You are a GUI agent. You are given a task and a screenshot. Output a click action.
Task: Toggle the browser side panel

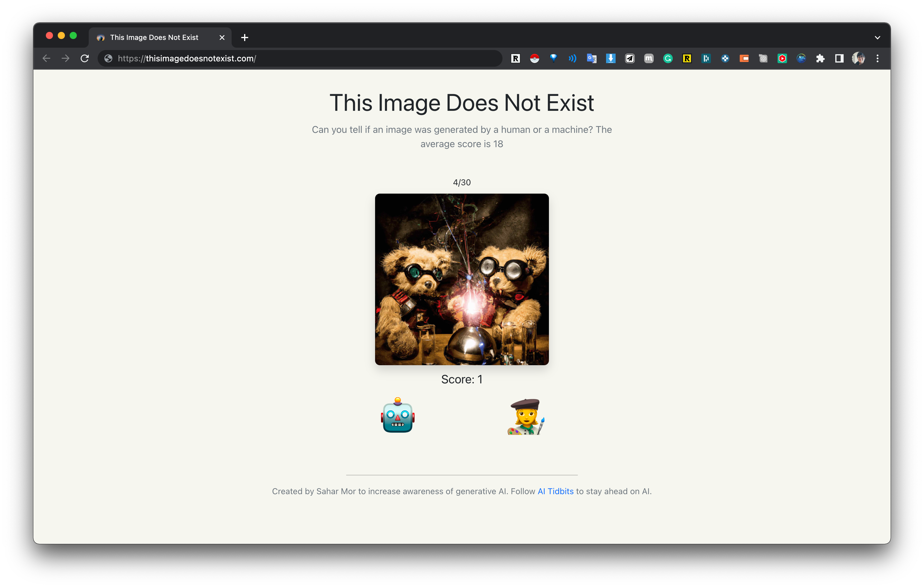(x=839, y=58)
